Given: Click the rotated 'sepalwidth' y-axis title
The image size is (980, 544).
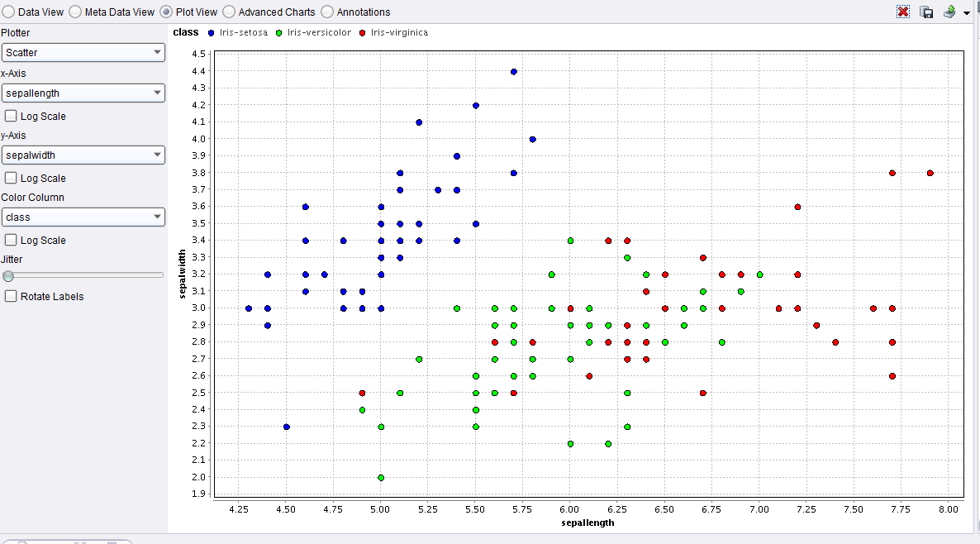Looking at the screenshot, I should 183,274.
